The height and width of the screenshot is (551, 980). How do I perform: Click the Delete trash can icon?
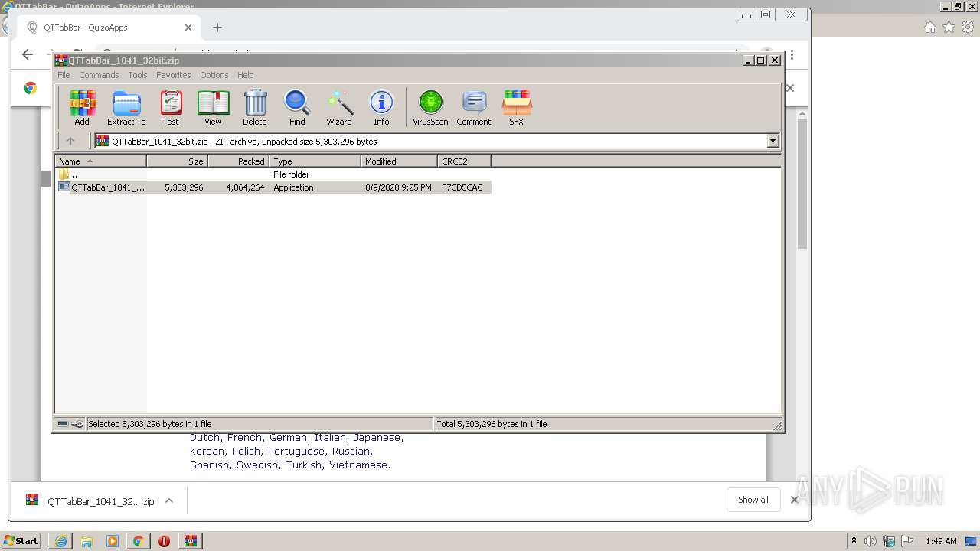[255, 107]
